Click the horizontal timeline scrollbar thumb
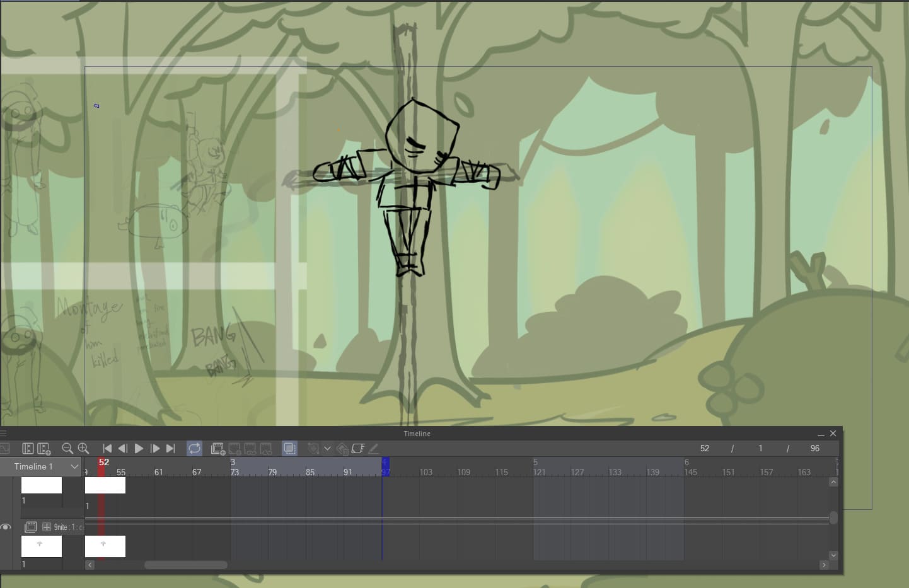The height and width of the screenshot is (588, 909). pos(186,565)
